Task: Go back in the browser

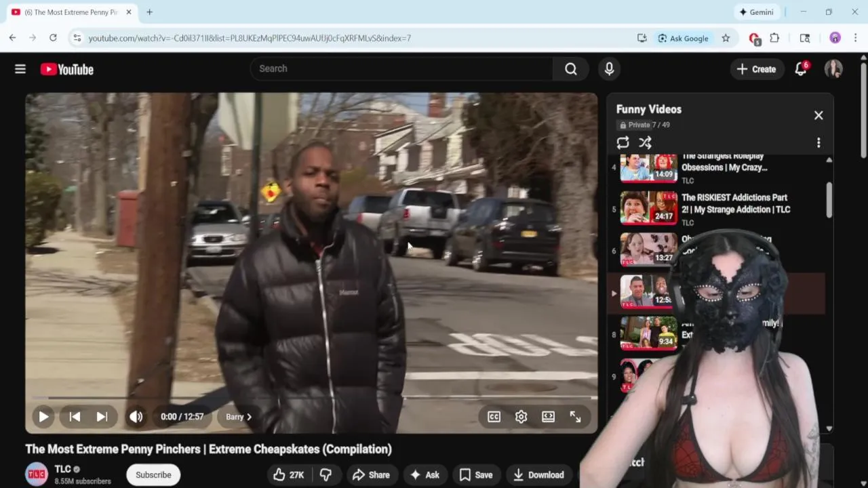Action: click(x=12, y=38)
